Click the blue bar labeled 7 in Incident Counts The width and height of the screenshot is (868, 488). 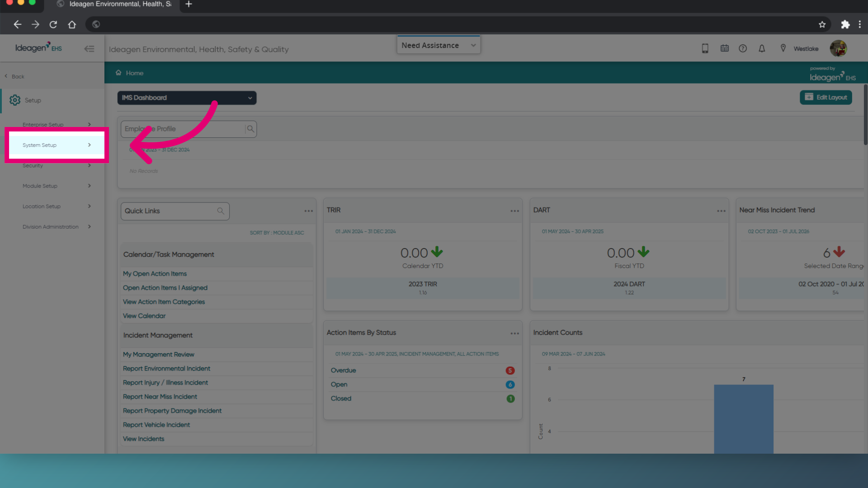(x=744, y=419)
